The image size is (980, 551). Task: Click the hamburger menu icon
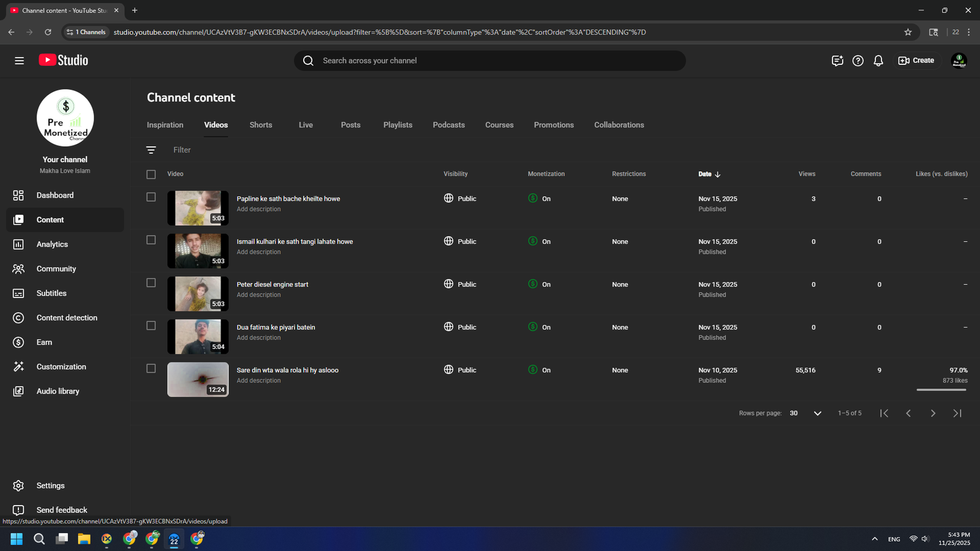click(20, 61)
